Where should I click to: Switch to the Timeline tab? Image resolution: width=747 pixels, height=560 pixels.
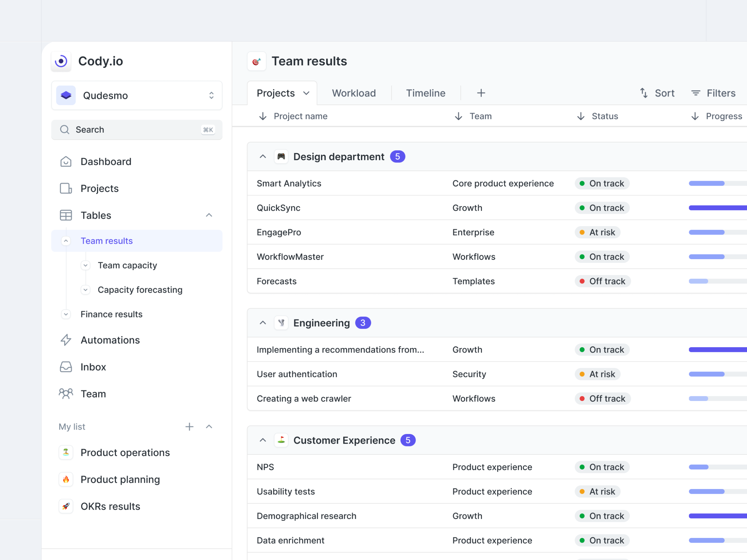pos(425,93)
